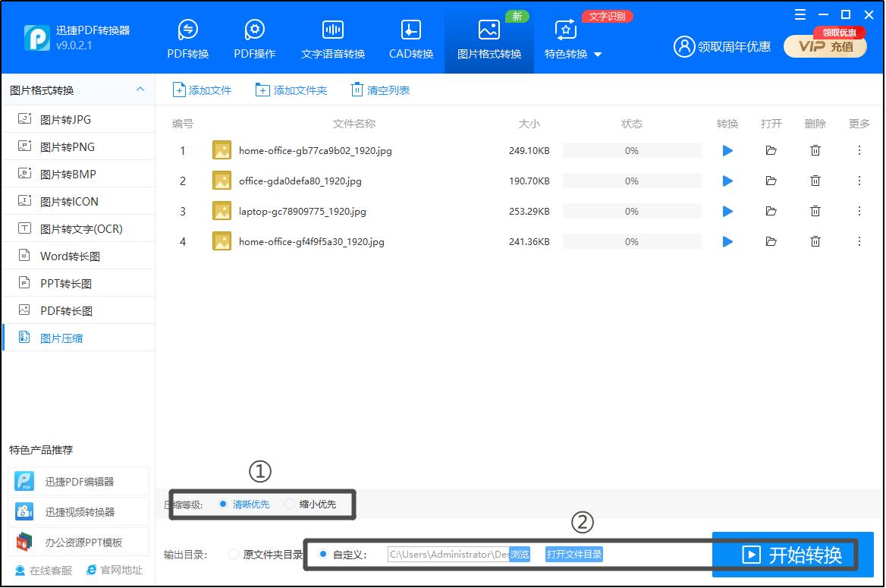Expand the 特色转换 dropdown arrow
886x588 pixels.
point(598,55)
